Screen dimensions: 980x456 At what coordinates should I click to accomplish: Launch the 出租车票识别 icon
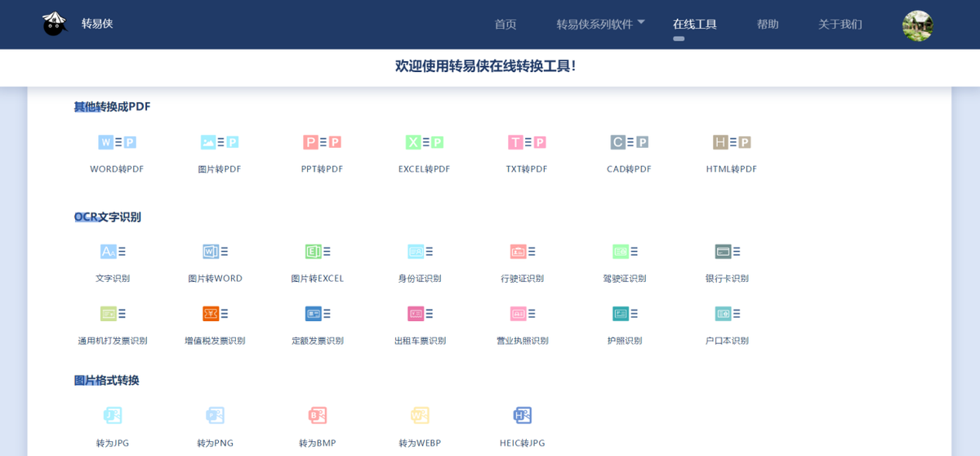click(421, 314)
